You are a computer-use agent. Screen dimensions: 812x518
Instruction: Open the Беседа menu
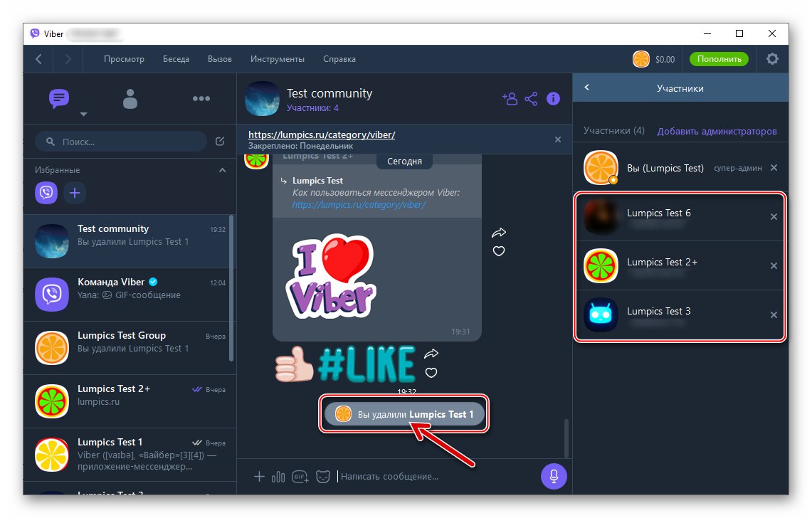176,59
